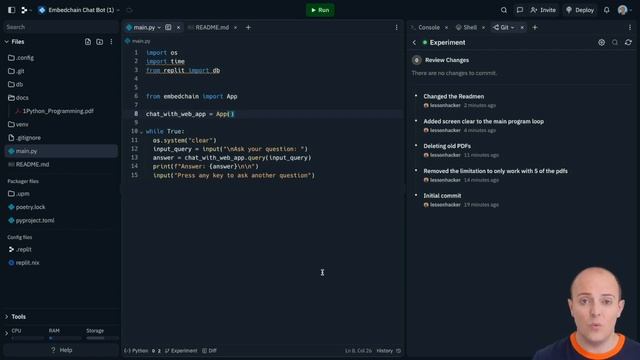Open the 'Deleting old PDFs' commit
This screenshot has height=360, width=640.
[x=447, y=146]
